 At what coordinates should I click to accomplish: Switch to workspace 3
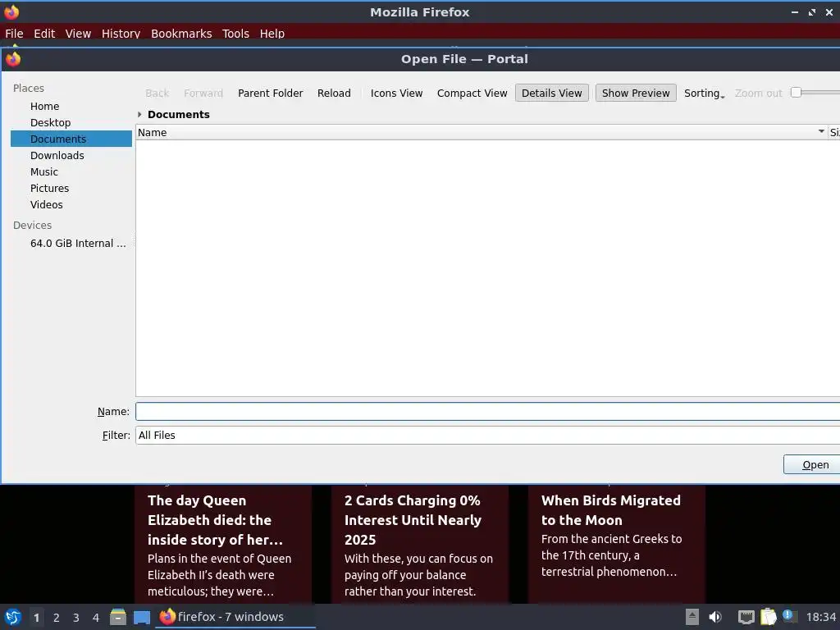tap(76, 618)
